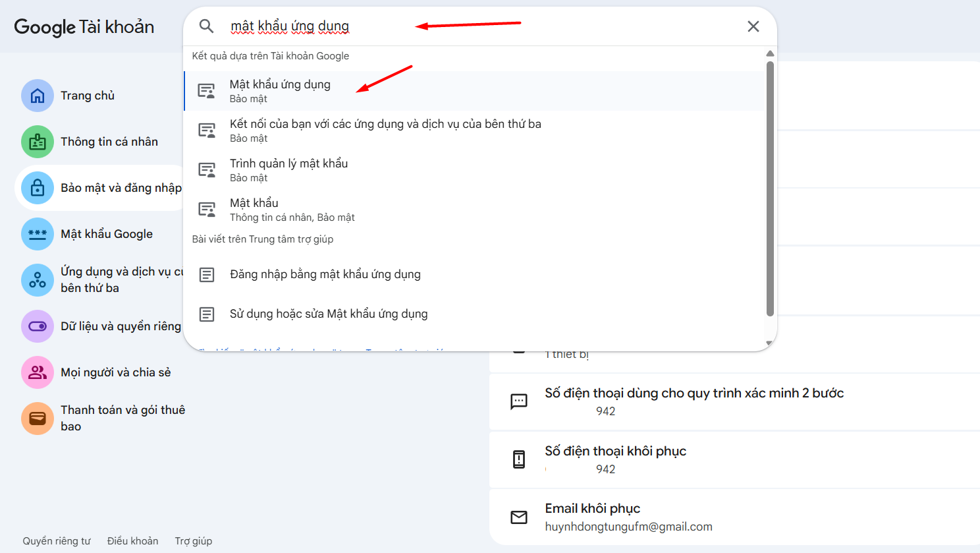
Task: Open the Google Tài khoản logo
Action: [84, 26]
